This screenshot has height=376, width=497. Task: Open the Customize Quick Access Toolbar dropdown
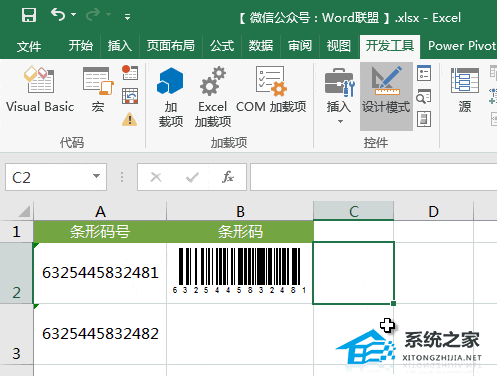[x=127, y=16]
